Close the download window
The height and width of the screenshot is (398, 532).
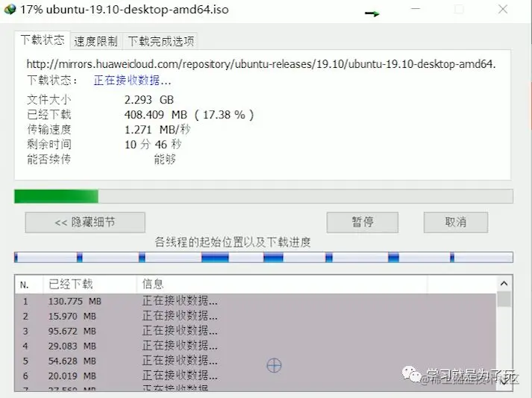coord(503,9)
